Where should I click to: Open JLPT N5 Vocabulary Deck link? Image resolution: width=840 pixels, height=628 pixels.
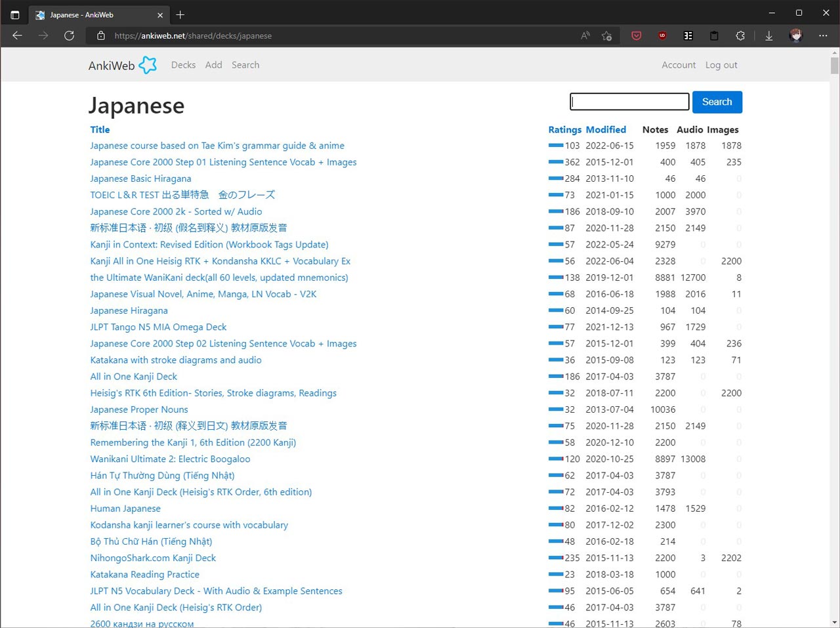coord(216,591)
